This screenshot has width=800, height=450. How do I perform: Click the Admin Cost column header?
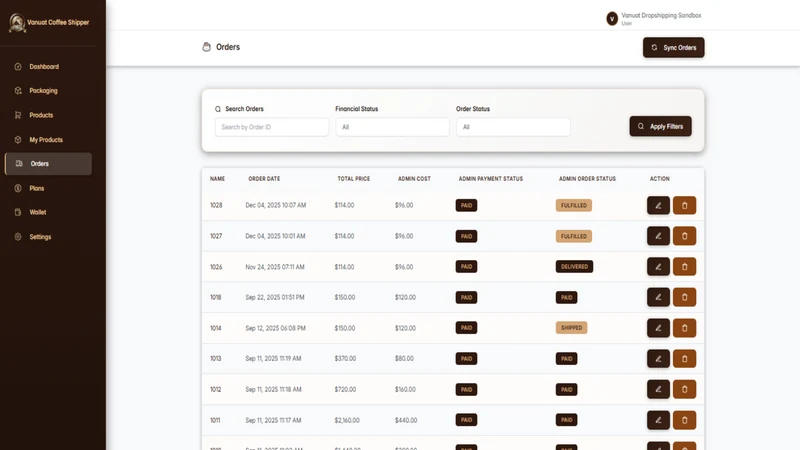[414, 179]
